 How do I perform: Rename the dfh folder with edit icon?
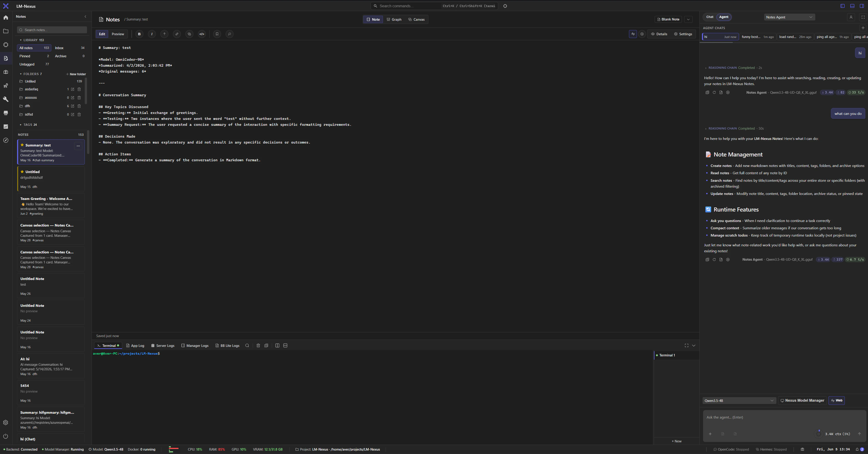[x=72, y=106]
